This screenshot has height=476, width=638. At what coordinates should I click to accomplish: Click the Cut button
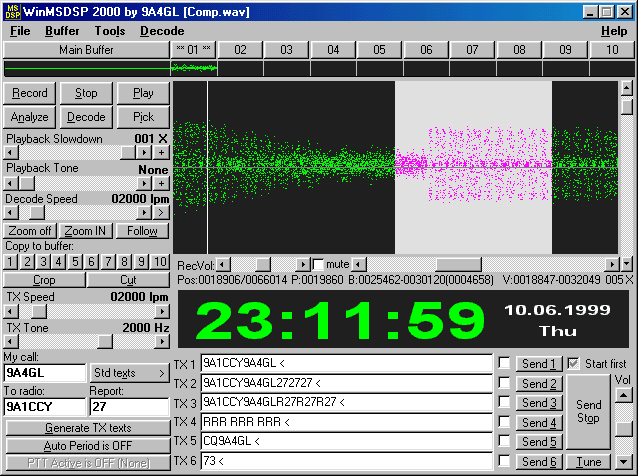[128, 280]
